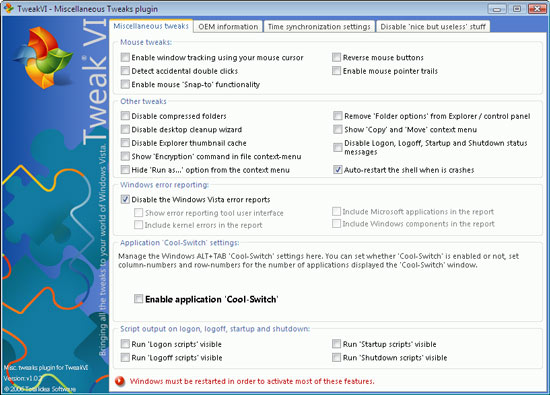Screen dimensions: 550x395
Task: Enable window tracking using mouse cursor
Action: [x=125, y=57]
